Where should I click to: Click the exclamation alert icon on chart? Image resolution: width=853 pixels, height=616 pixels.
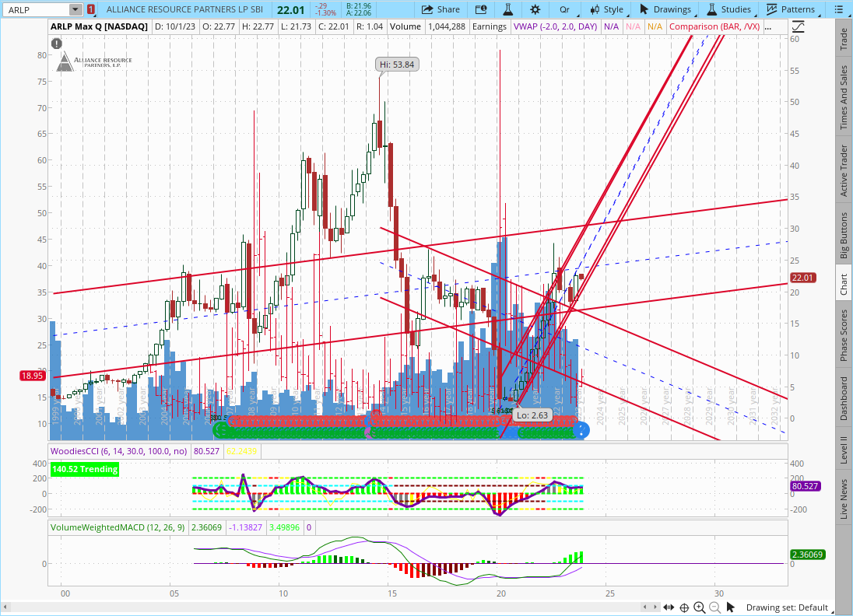pyautogui.click(x=57, y=44)
